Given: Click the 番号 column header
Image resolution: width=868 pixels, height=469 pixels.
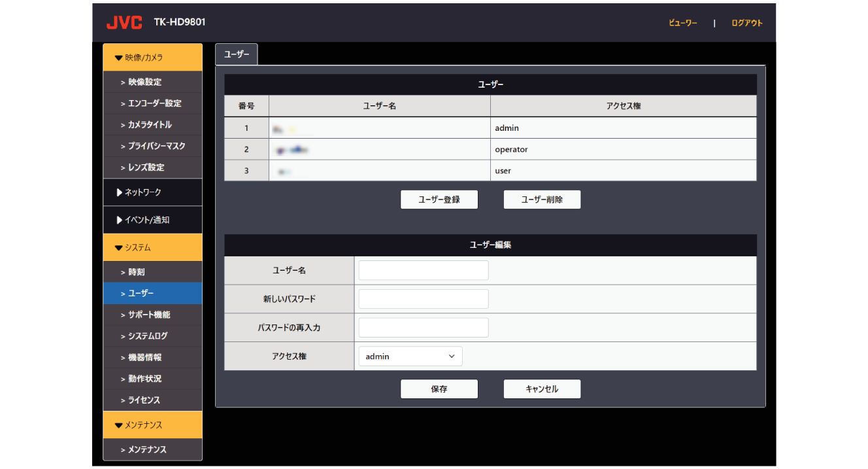Looking at the screenshot, I should [x=246, y=106].
